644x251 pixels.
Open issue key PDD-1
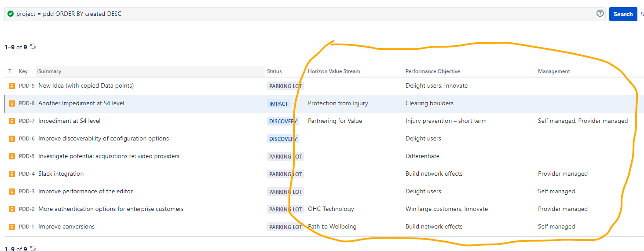click(27, 227)
